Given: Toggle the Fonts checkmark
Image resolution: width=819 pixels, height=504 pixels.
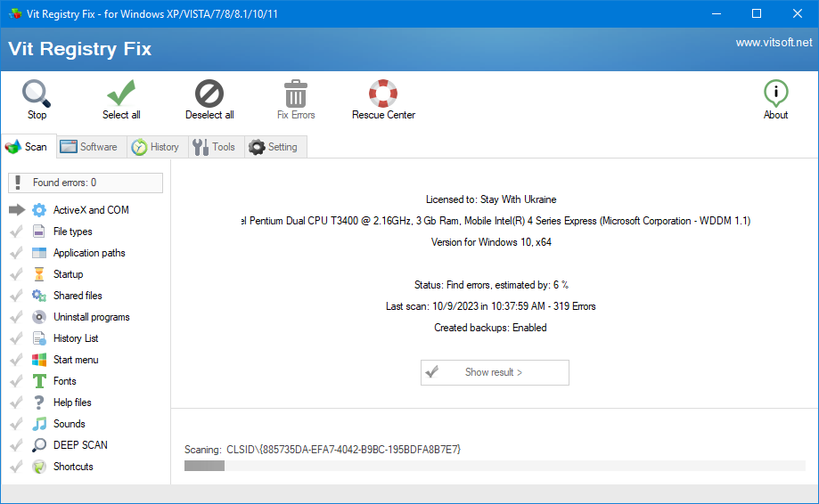Looking at the screenshot, I should (x=16, y=381).
